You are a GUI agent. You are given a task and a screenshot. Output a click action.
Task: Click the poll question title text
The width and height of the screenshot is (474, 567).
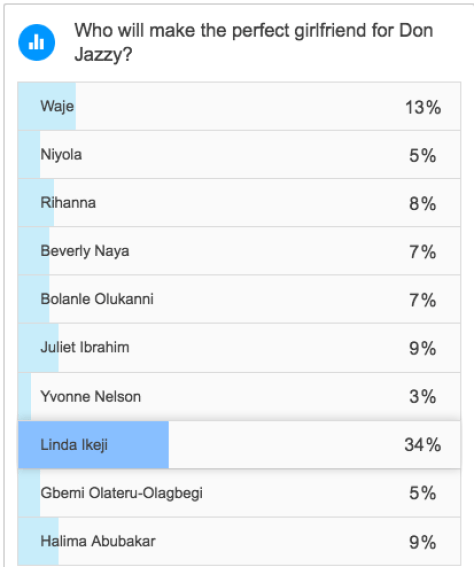tap(253, 42)
